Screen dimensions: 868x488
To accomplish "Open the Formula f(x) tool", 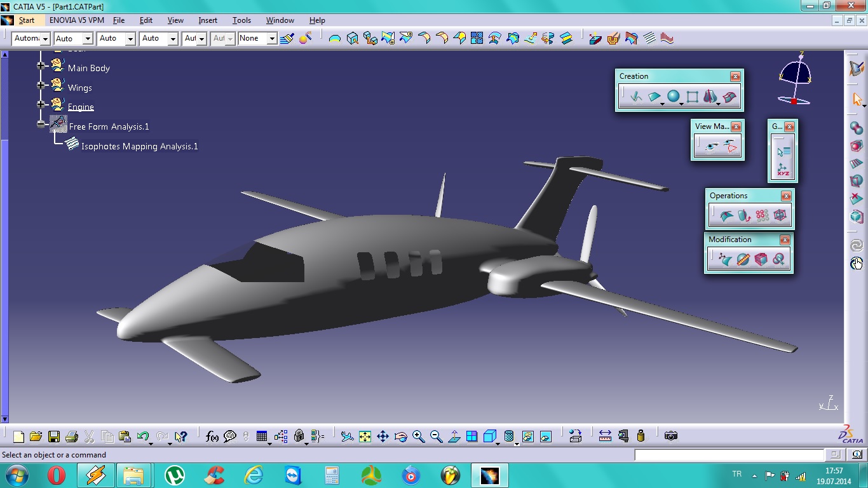I will [x=212, y=437].
